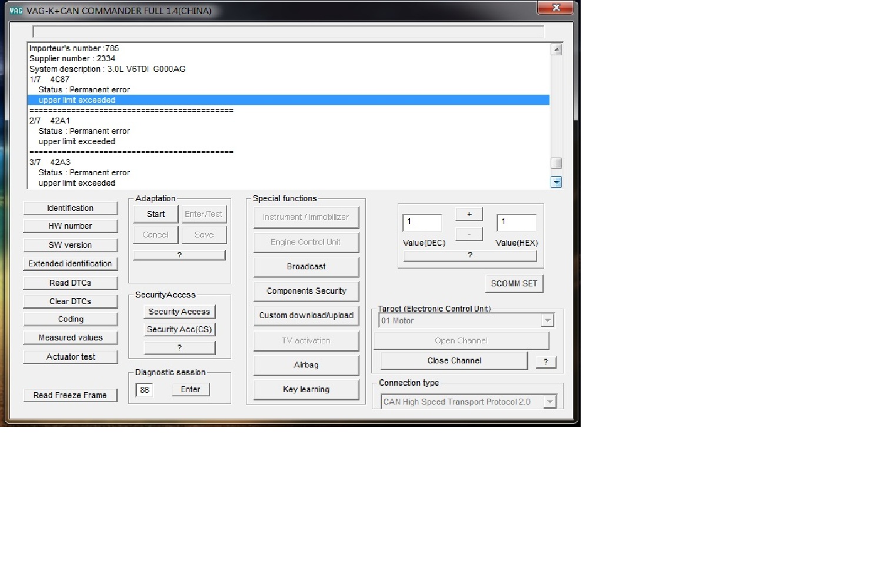
Task: Open Key learning special function
Action: pos(306,389)
